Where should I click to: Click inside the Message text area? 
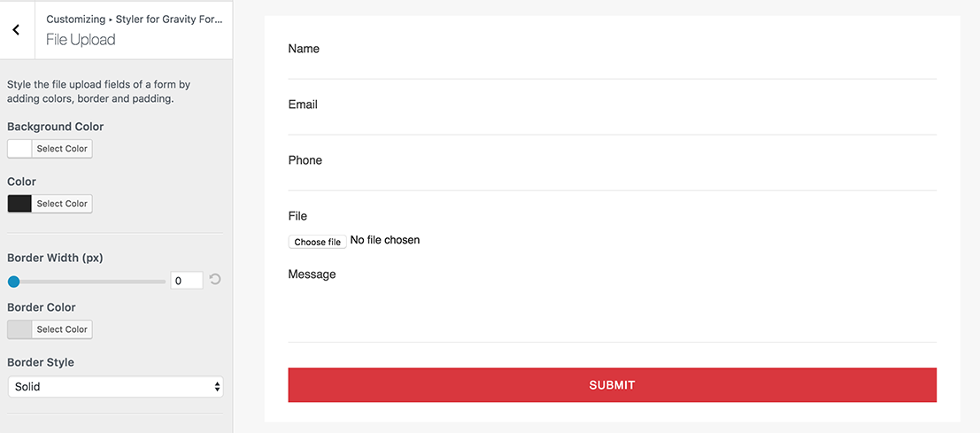[x=612, y=313]
